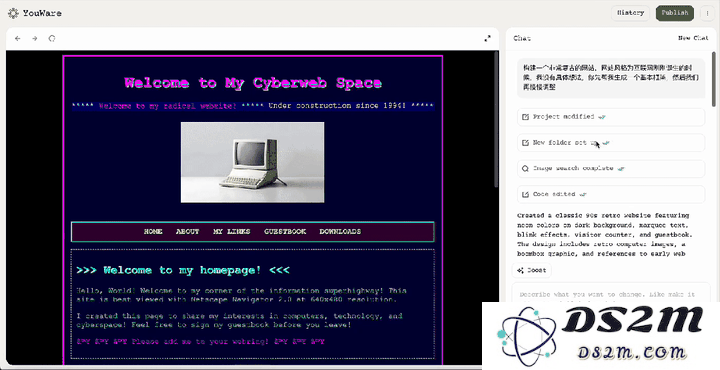
Task: Click the Boost button
Action: click(532, 270)
